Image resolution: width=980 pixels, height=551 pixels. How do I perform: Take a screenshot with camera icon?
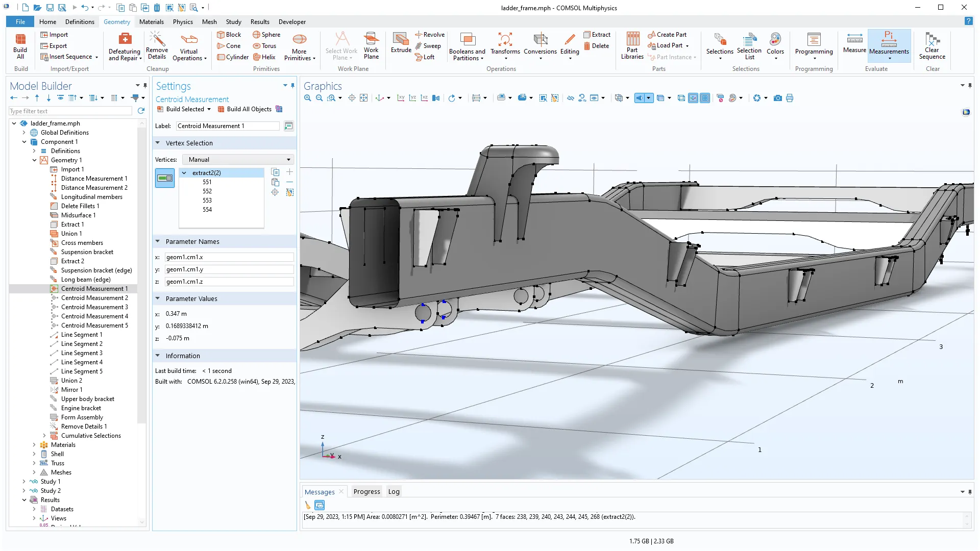click(777, 98)
